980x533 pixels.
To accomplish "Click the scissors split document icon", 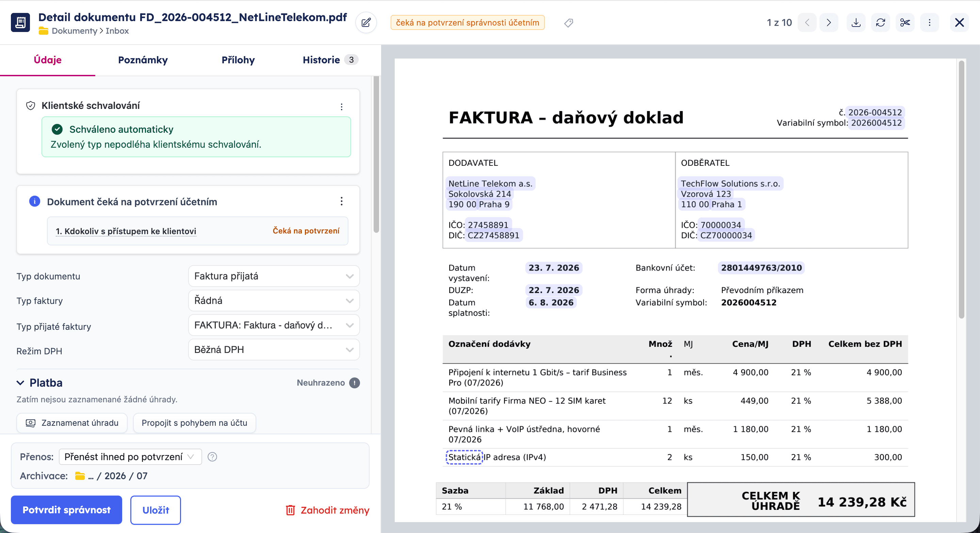I will click(x=905, y=23).
